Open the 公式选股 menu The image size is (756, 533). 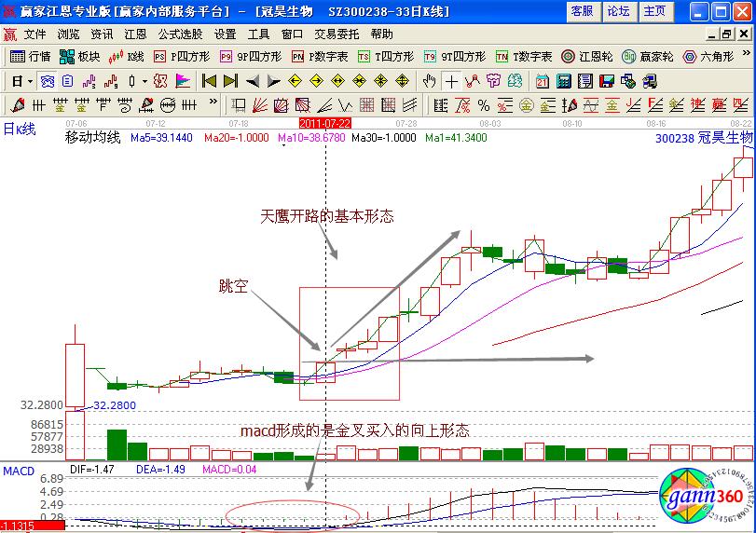[x=179, y=34]
